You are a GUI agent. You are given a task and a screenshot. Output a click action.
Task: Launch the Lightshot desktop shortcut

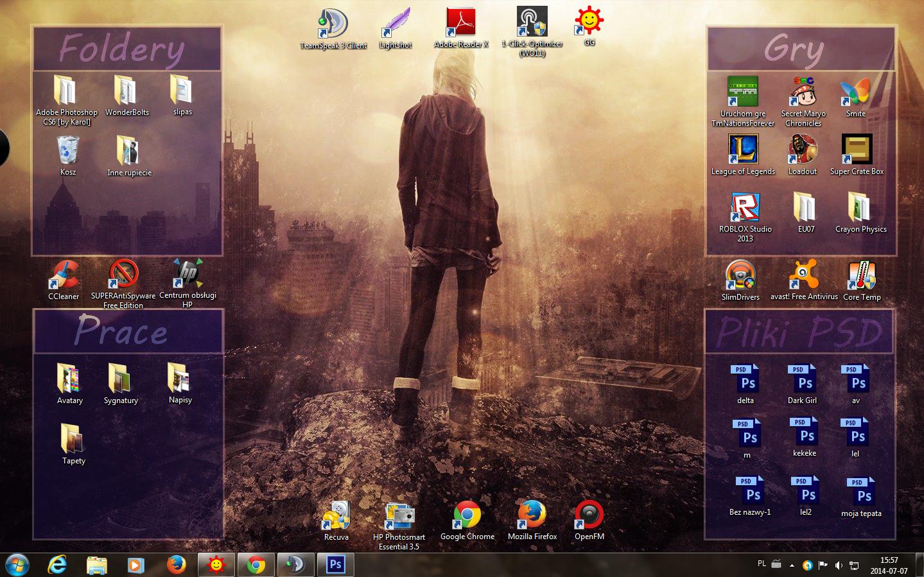tap(396, 28)
